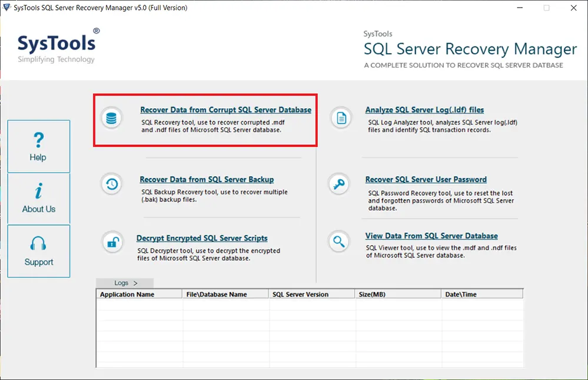Click the key icon for Password Recovery

click(x=339, y=184)
